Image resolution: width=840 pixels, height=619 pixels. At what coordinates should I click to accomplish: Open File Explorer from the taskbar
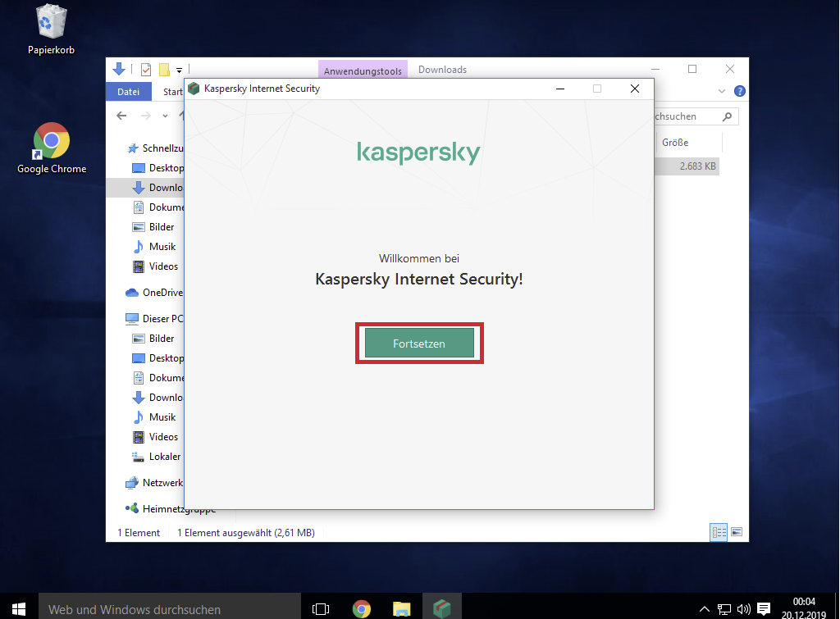tap(402, 609)
